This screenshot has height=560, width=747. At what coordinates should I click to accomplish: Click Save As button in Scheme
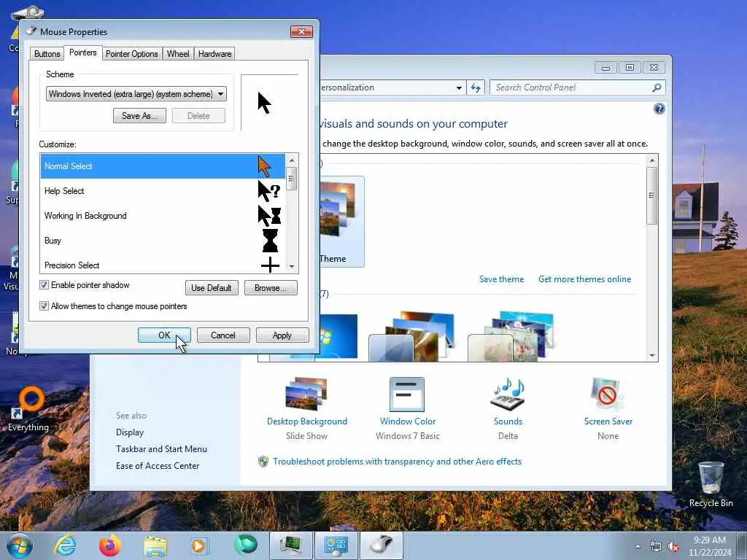coord(139,116)
